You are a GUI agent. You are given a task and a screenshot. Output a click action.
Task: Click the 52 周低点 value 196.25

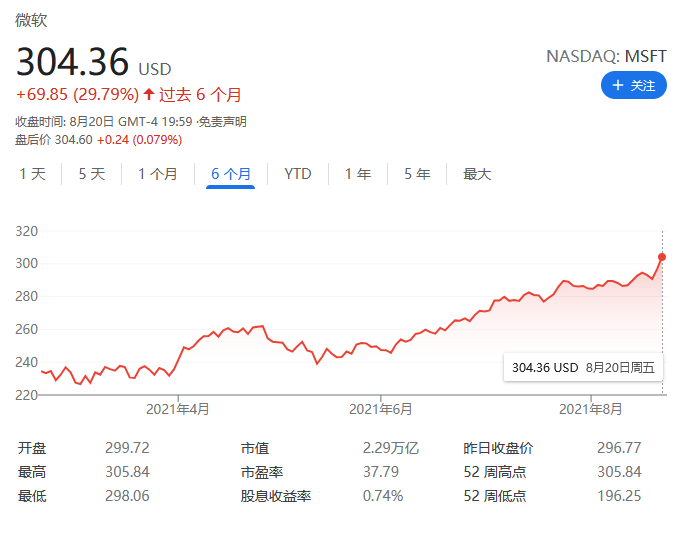[x=619, y=496]
